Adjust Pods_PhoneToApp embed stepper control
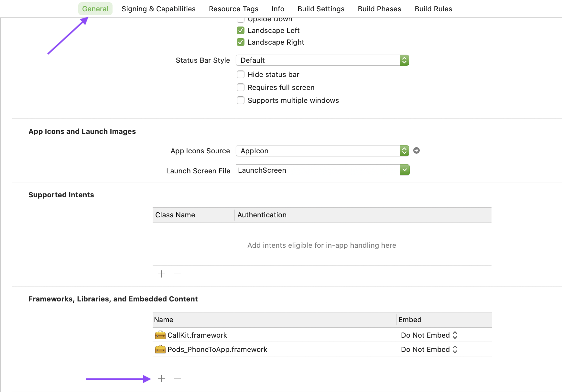Image resolution: width=562 pixels, height=392 pixels. click(x=455, y=349)
